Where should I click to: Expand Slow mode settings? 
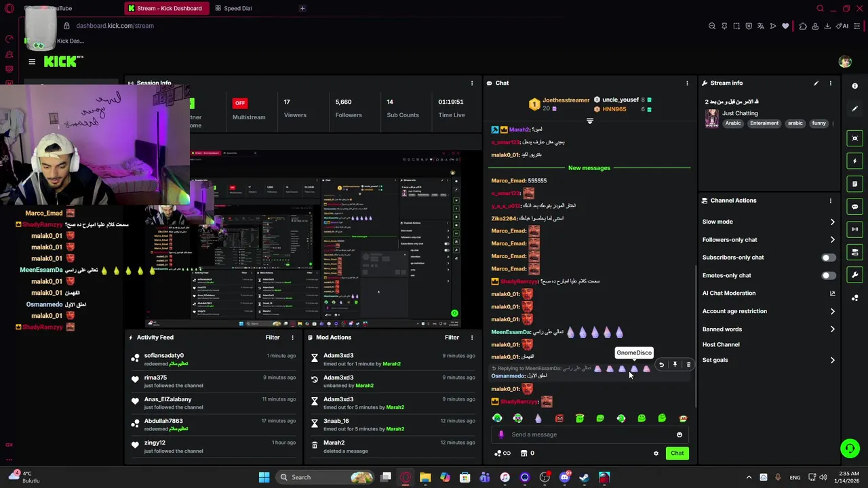pyautogui.click(x=833, y=222)
